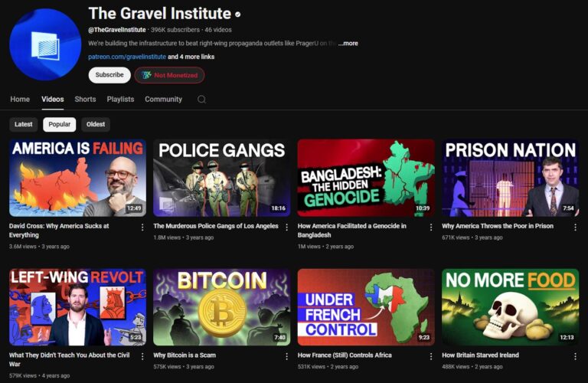Open title David Cross: Why America Sucks
588x383 pixels.
pyautogui.click(x=59, y=231)
